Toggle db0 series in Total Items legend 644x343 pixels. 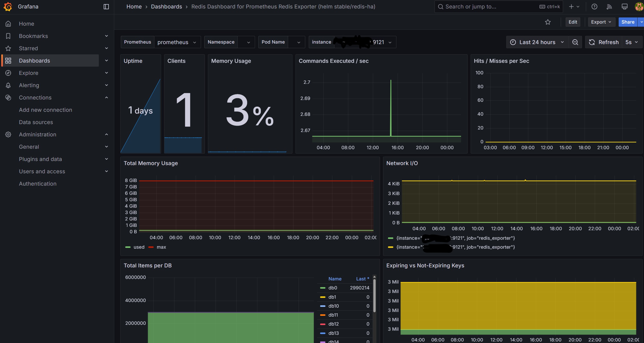coord(333,288)
